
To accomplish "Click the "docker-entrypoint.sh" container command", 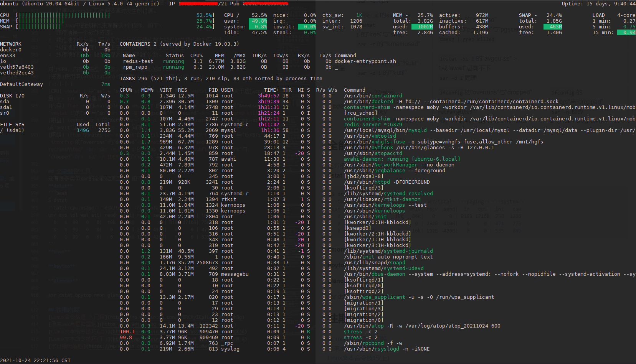I will click(365, 61).
